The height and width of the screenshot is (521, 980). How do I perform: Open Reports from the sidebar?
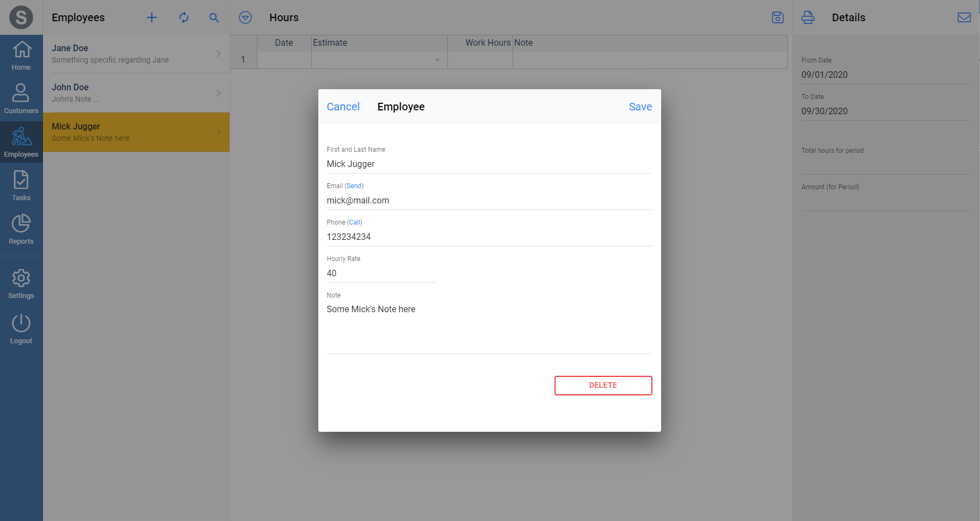21,230
